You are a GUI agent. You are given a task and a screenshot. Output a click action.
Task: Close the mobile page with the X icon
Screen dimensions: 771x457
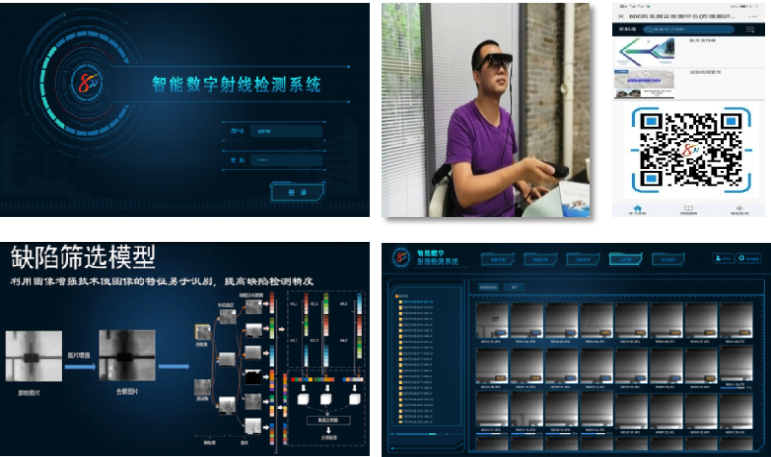click(x=621, y=16)
